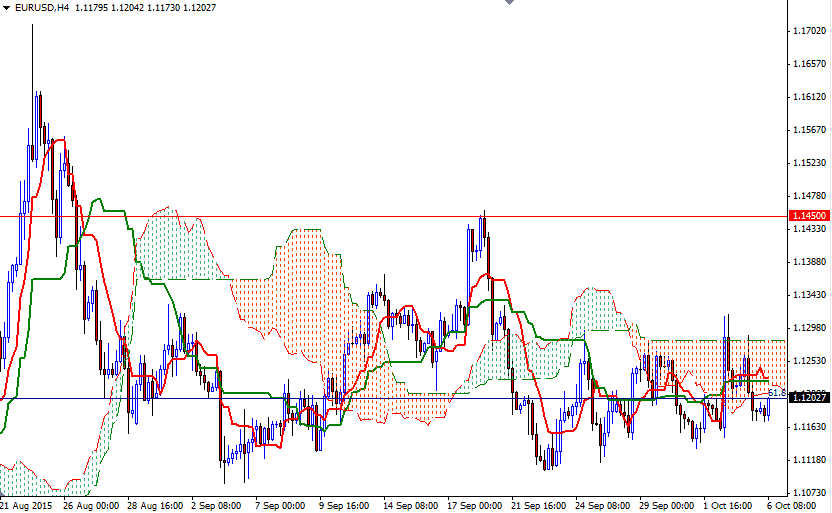Click the red 1.14500 price tag

coord(808,216)
